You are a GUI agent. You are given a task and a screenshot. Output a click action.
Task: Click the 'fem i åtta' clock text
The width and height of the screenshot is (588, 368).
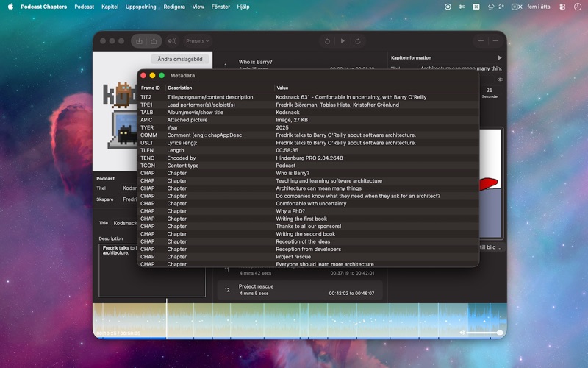pyautogui.click(x=539, y=7)
